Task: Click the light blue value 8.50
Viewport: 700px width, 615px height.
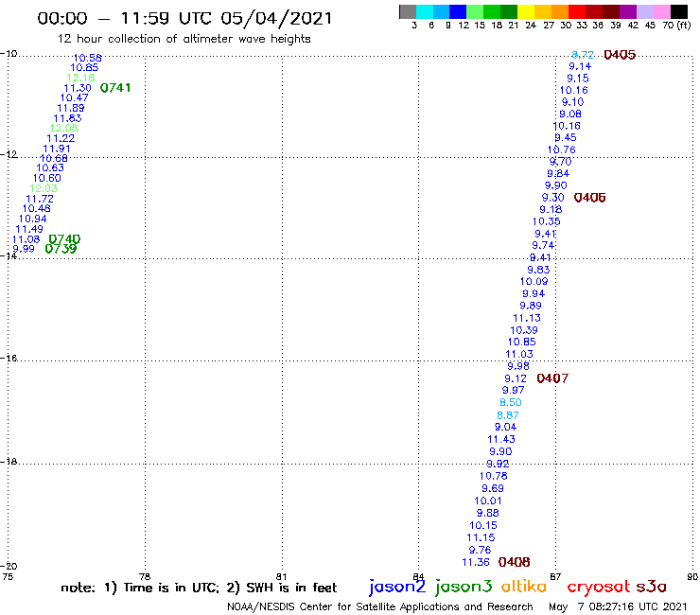Action: click(510, 402)
